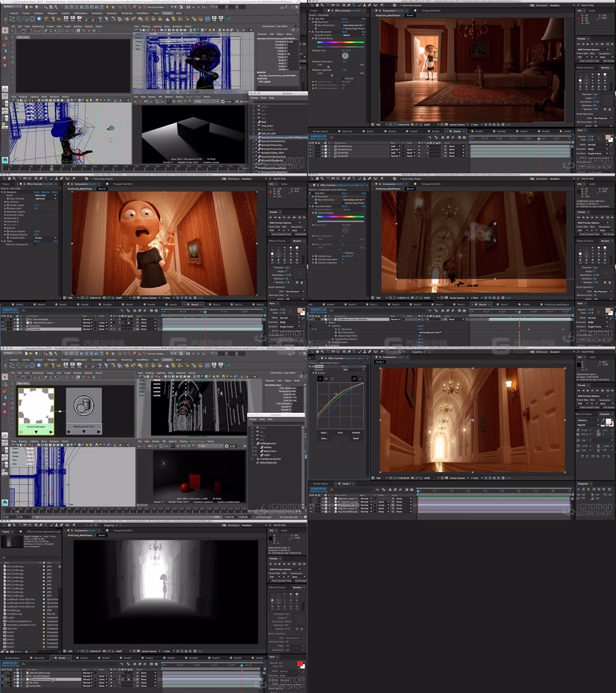Toggle the Colorize checkbox in the maid-in-doorway After Effects window
Viewport: 616px width, 693px height.
point(344,78)
